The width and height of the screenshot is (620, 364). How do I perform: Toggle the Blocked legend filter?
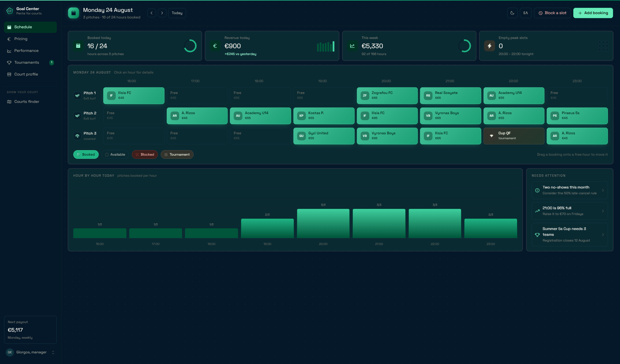(x=145, y=154)
